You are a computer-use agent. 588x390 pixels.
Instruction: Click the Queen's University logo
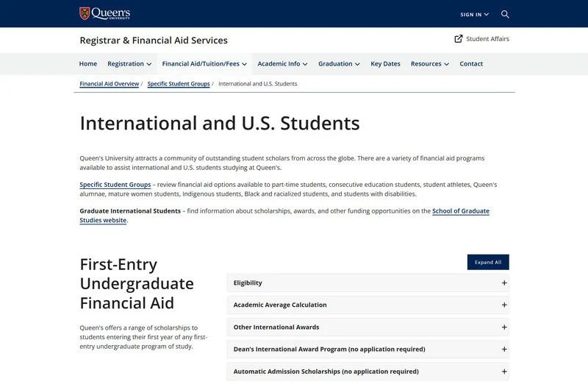(105, 13)
